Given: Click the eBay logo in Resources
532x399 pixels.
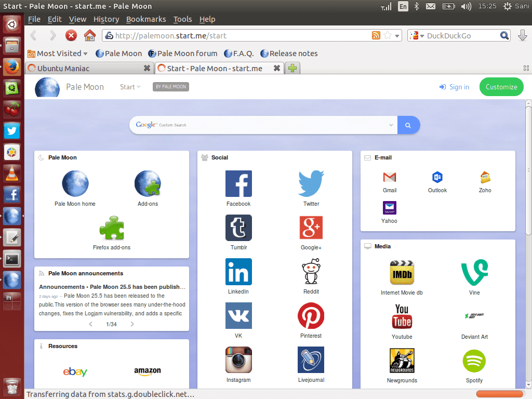Looking at the screenshot, I should pos(75,371).
